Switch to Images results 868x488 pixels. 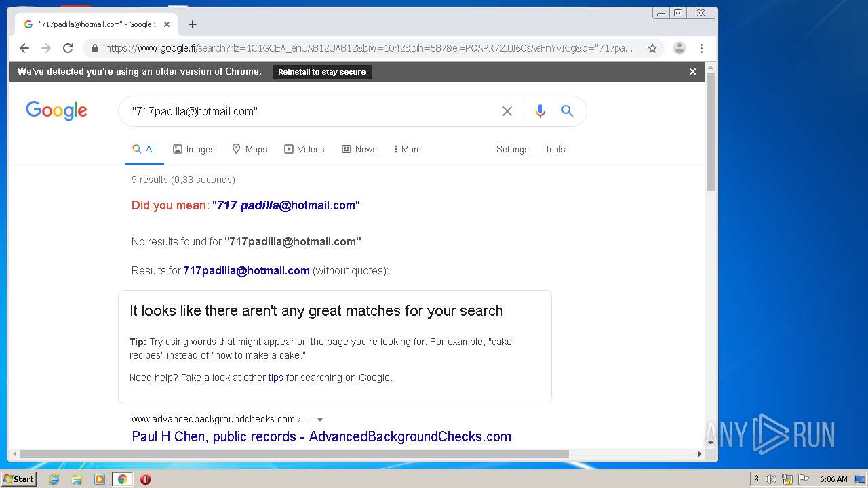(x=193, y=149)
